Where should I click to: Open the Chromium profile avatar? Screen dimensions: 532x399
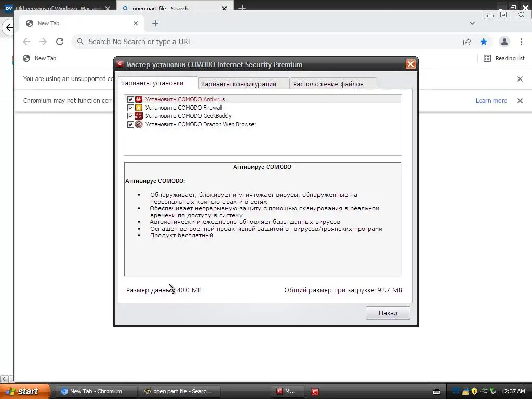point(504,42)
